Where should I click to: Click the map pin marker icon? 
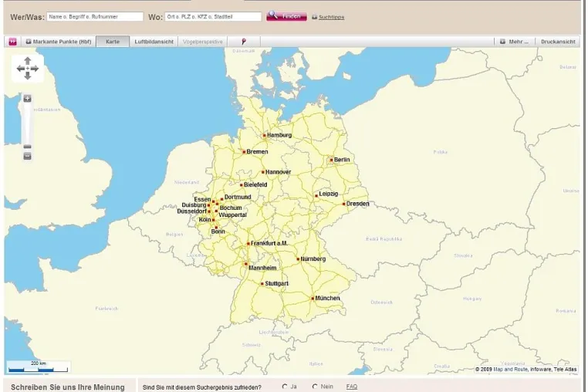pos(244,42)
